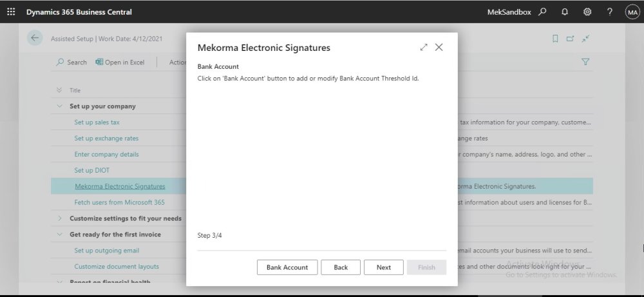Open the app launcher waffle menu
The image size is (644, 297).
(11, 12)
